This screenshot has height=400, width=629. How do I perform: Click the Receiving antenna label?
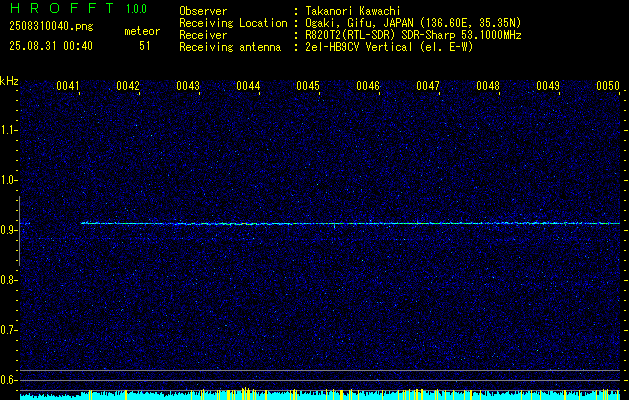coord(230,47)
